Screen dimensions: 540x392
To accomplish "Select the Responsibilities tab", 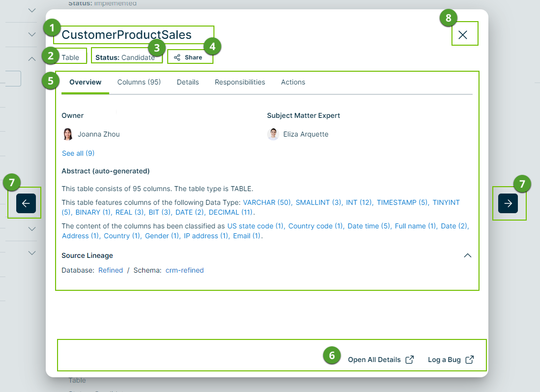I will tap(240, 82).
